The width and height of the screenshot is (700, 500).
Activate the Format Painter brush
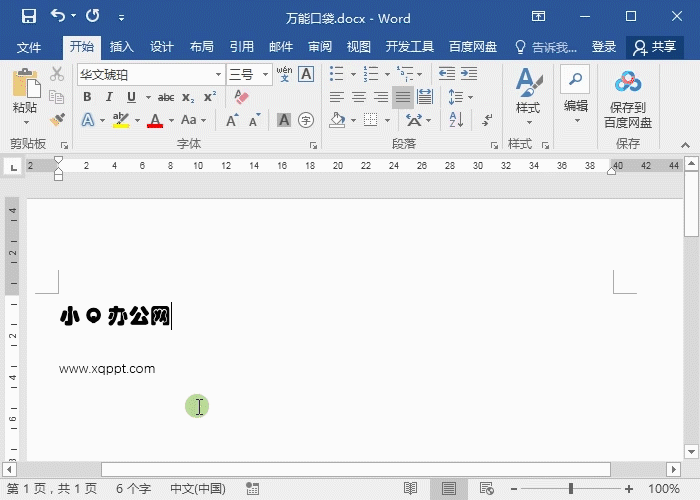[57, 119]
